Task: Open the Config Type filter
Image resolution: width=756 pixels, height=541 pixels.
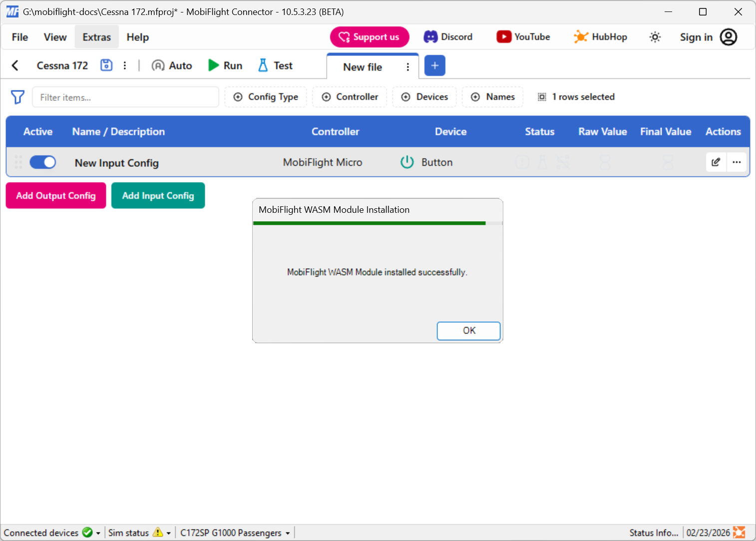Action: (x=265, y=96)
